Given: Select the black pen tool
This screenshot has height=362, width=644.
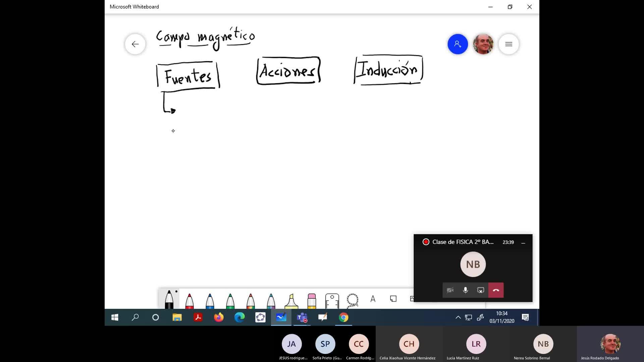Looking at the screenshot, I should pos(169,300).
